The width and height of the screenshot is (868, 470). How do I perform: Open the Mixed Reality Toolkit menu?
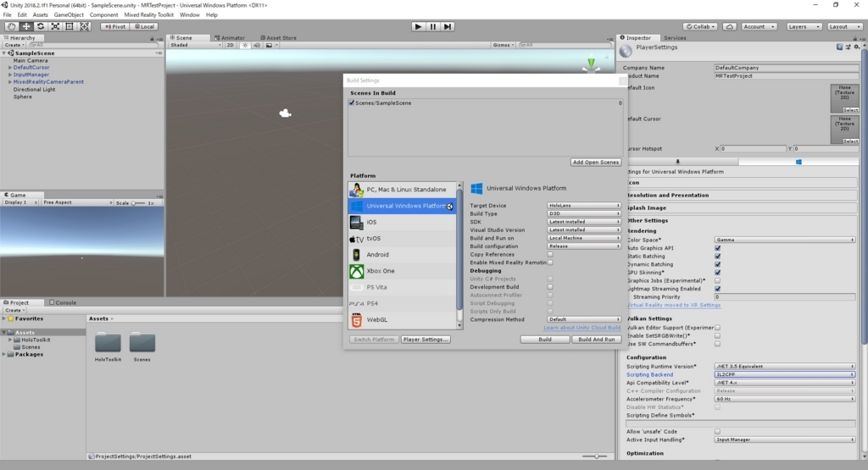tap(148, 15)
